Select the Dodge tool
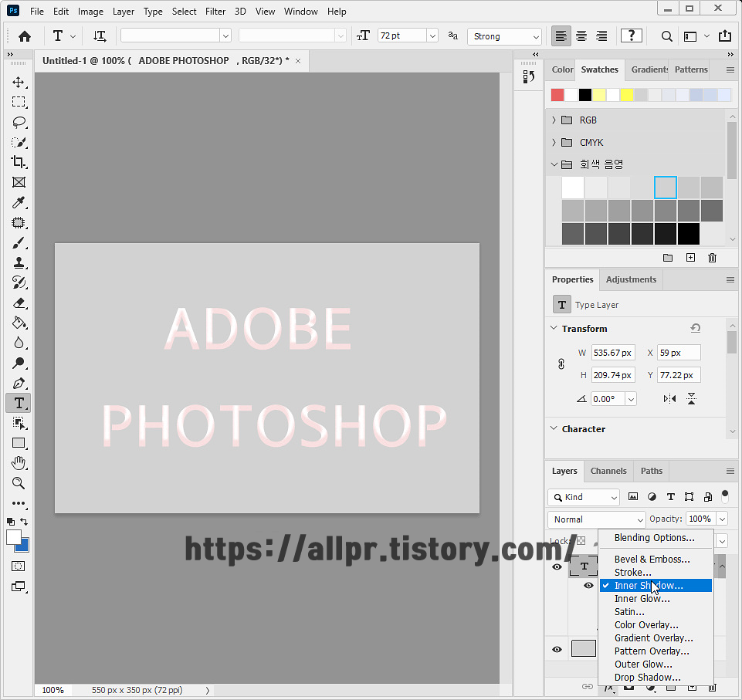 click(19, 364)
